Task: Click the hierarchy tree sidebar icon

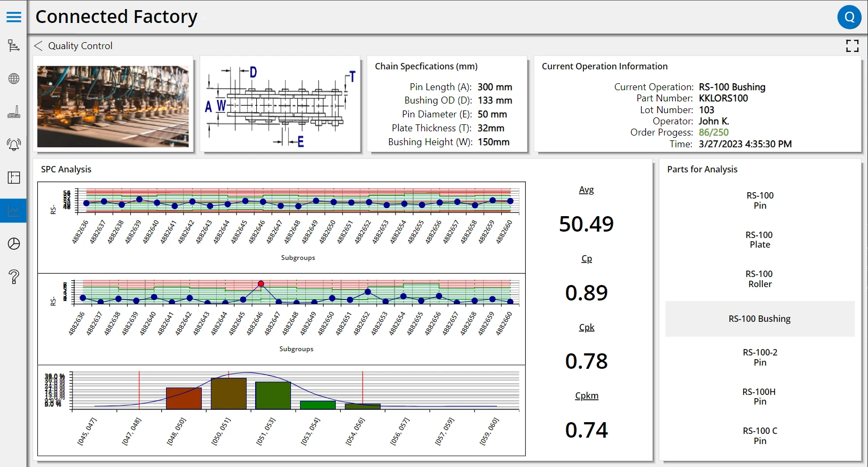Action: tap(14, 46)
